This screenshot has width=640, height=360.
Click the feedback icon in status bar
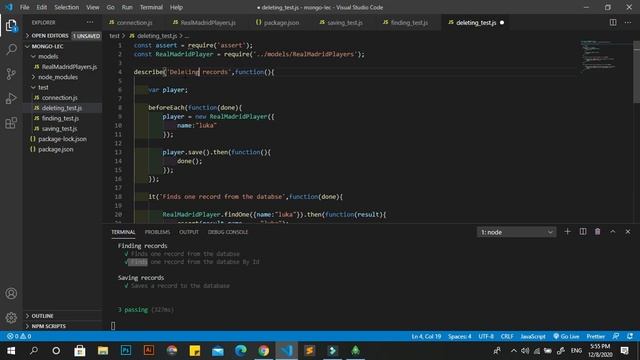tap(616, 336)
